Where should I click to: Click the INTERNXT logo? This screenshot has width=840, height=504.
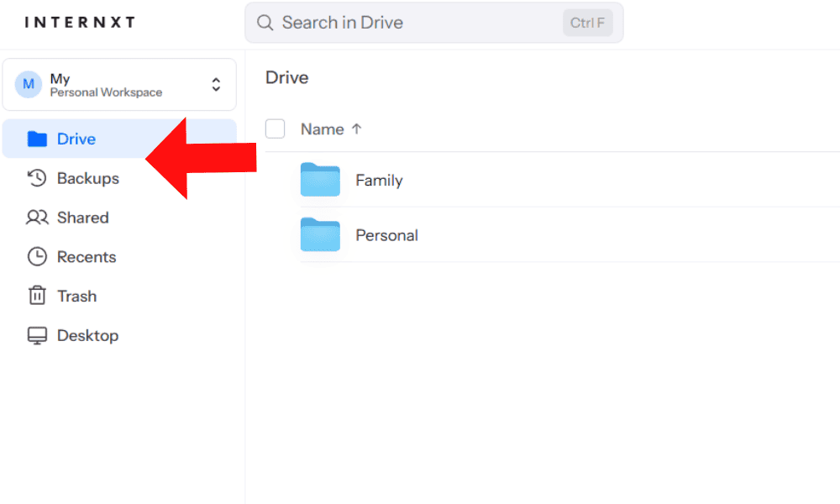tap(80, 23)
